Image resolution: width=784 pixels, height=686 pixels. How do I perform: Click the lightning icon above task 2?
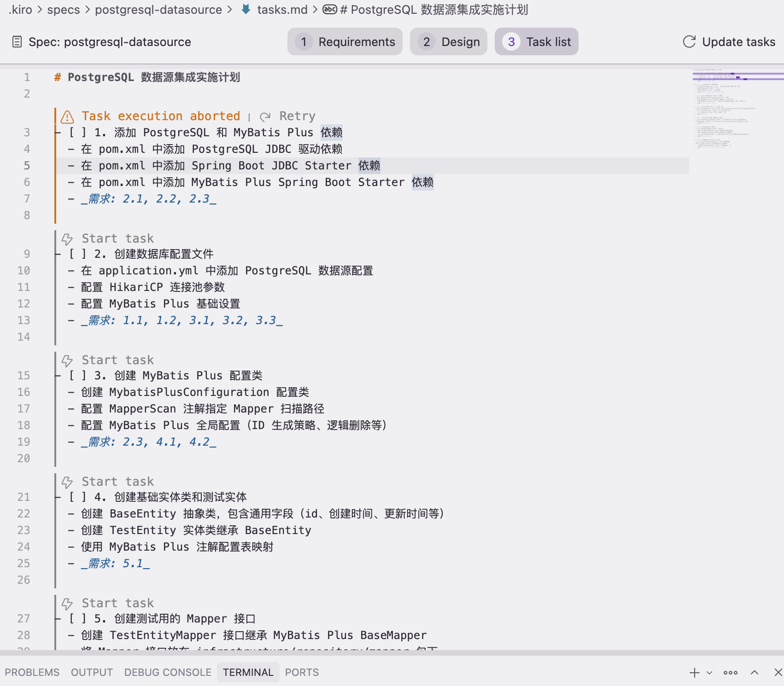(x=67, y=239)
